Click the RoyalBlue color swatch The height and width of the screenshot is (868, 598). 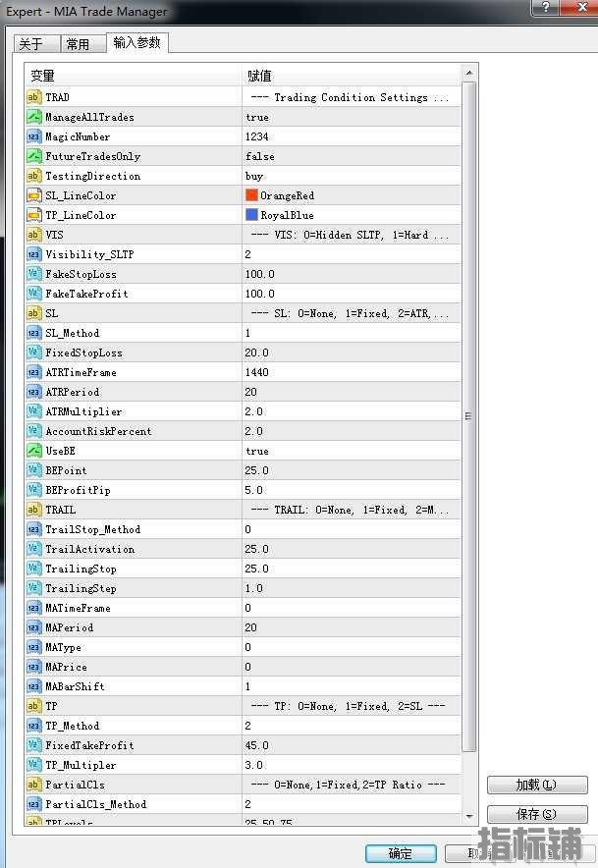252,215
